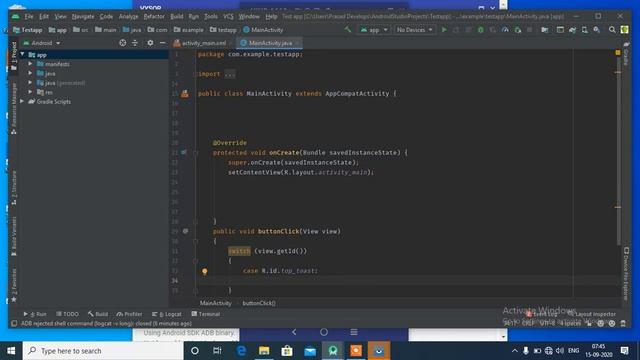Toggle the Structure side tool window
This screenshot has width=640, height=360.
click(13, 188)
